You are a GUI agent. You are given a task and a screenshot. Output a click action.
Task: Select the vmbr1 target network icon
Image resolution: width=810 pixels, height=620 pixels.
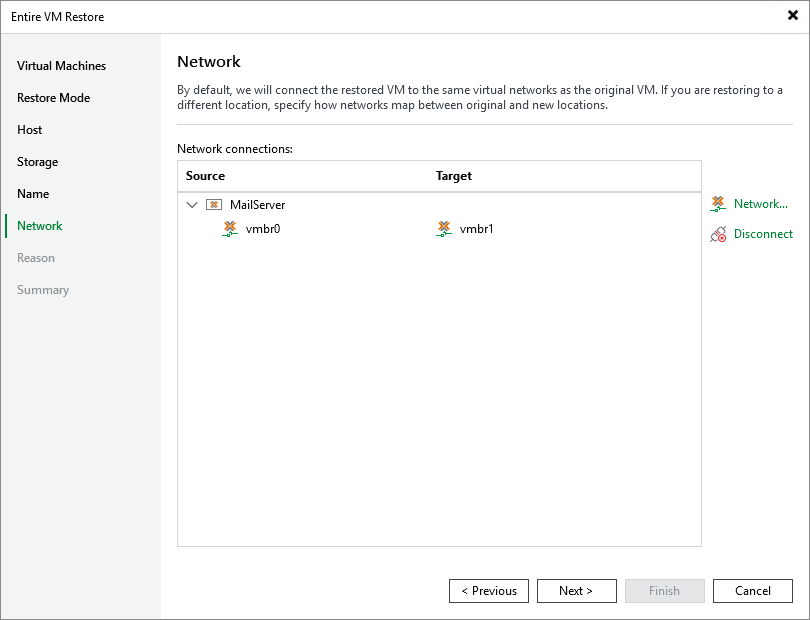click(x=444, y=229)
